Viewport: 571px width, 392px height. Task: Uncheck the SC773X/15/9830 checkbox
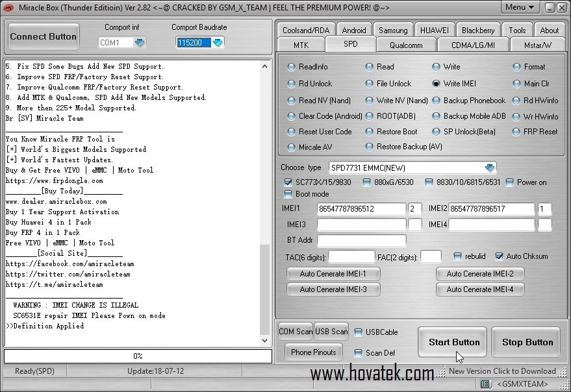(288, 182)
